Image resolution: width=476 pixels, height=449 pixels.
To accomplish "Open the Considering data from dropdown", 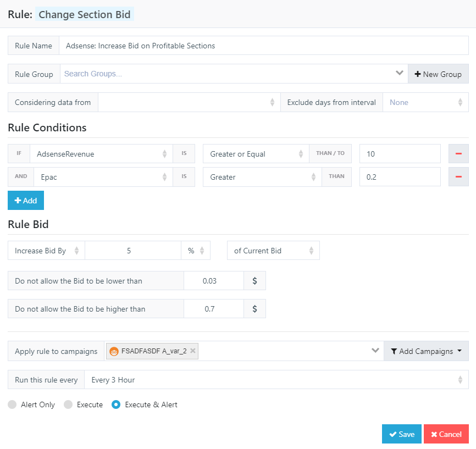I will (189, 102).
